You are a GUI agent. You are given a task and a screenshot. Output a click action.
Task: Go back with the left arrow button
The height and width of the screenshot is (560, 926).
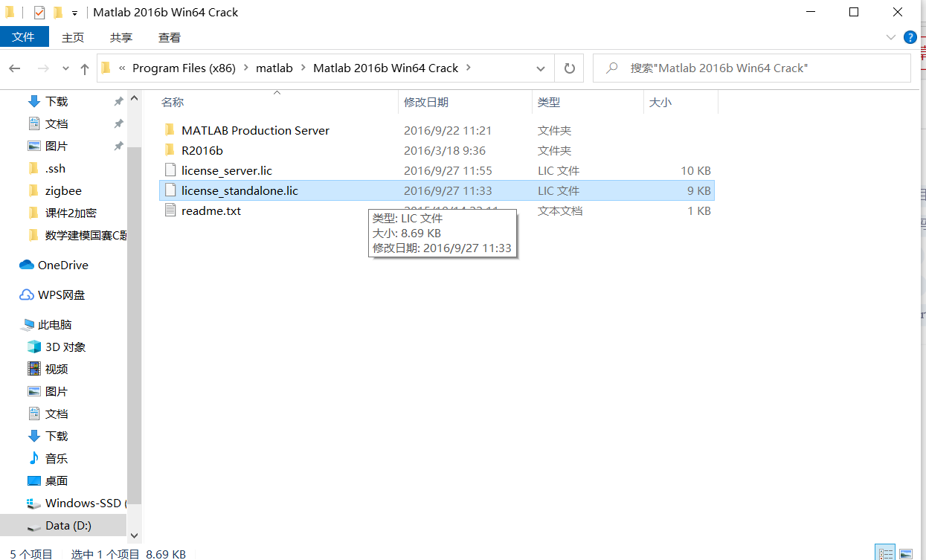[x=15, y=68]
